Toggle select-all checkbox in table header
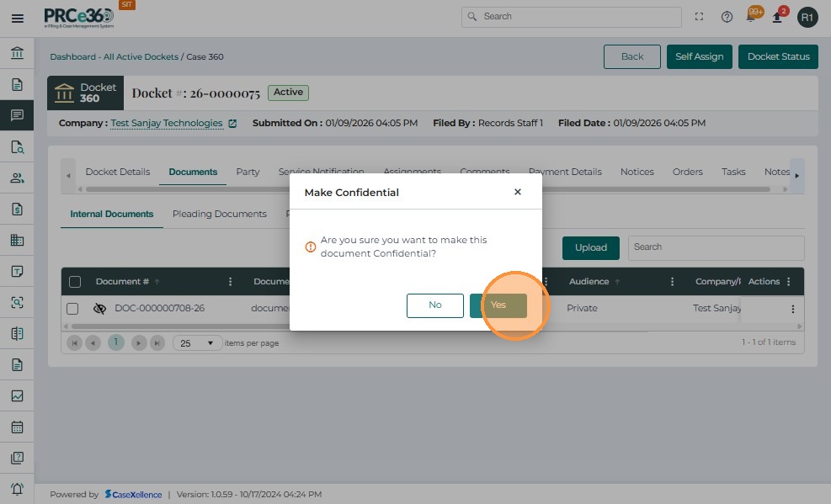Image resolution: width=831 pixels, height=504 pixels. coord(75,282)
